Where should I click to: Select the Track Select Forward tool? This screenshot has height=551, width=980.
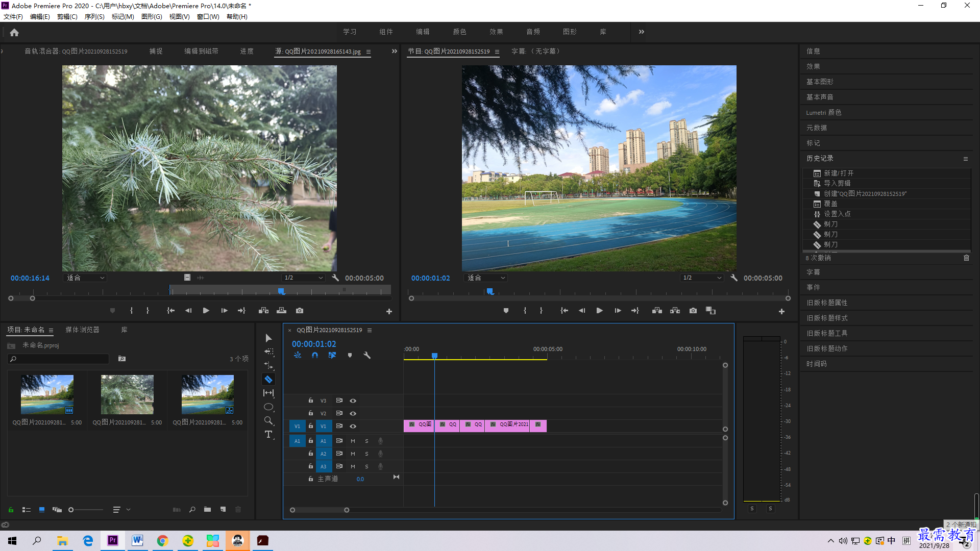pos(268,352)
